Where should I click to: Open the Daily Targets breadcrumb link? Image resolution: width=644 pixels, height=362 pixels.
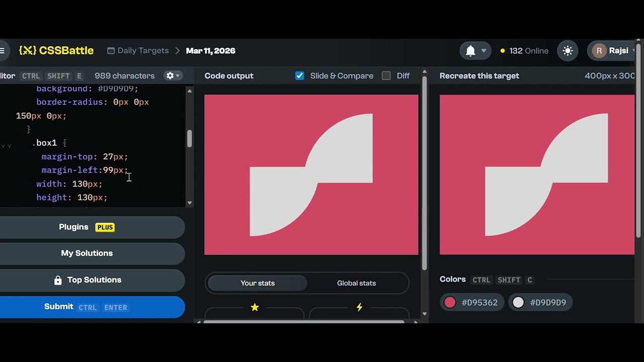click(138, 51)
